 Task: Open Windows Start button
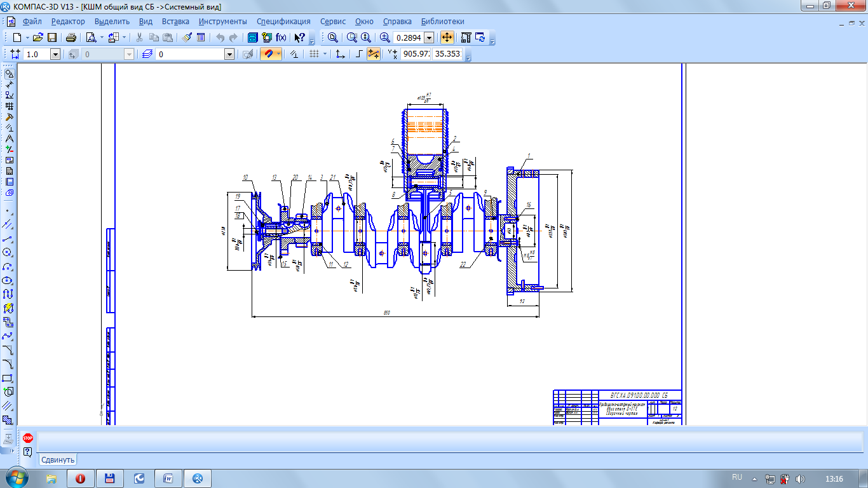(x=17, y=478)
